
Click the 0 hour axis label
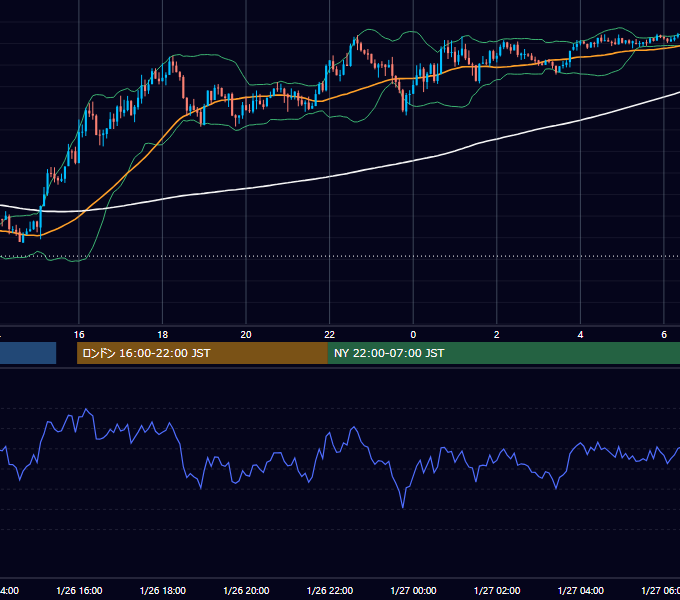point(413,335)
